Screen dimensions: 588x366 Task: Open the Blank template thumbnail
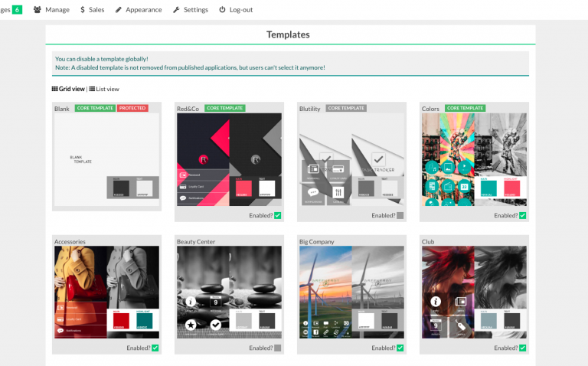point(107,159)
